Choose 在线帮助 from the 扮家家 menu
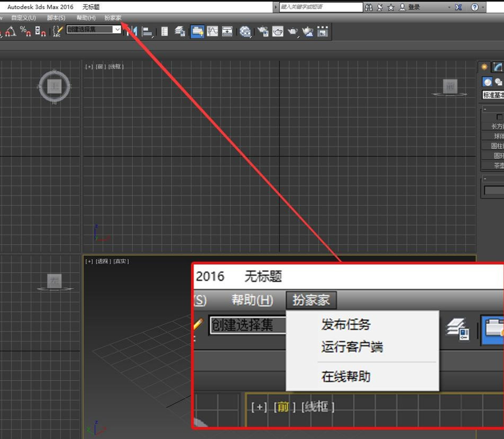The image size is (504, 439). coord(346,377)
